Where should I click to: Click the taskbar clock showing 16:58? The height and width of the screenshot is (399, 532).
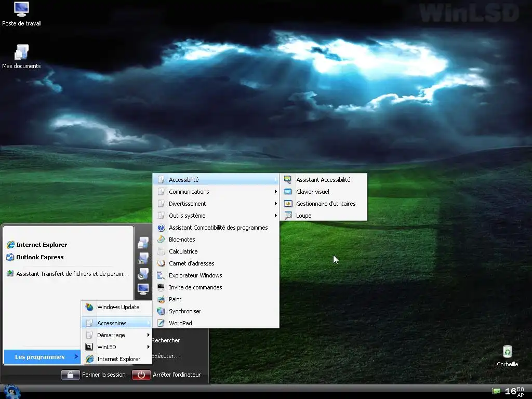point(514,391)
